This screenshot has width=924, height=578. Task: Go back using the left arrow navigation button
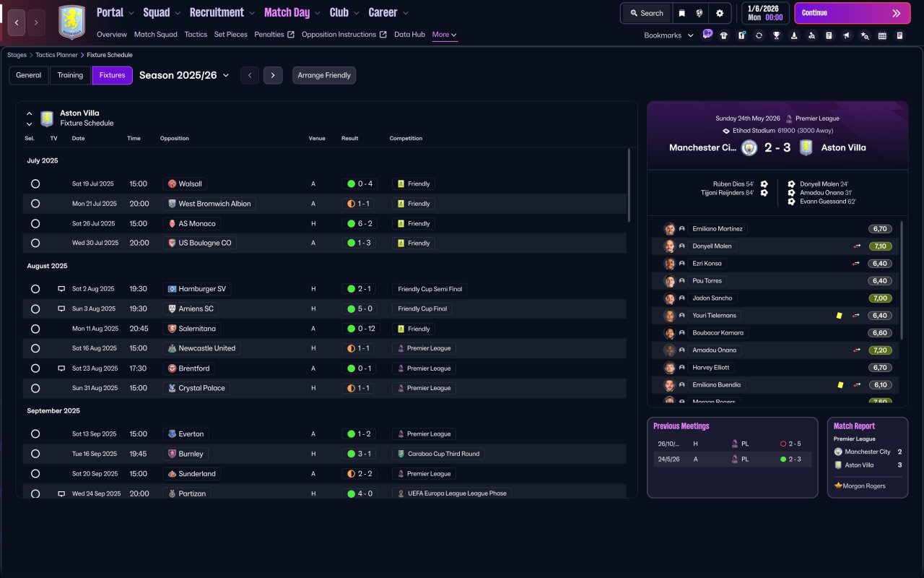click(x=17, y=22)
